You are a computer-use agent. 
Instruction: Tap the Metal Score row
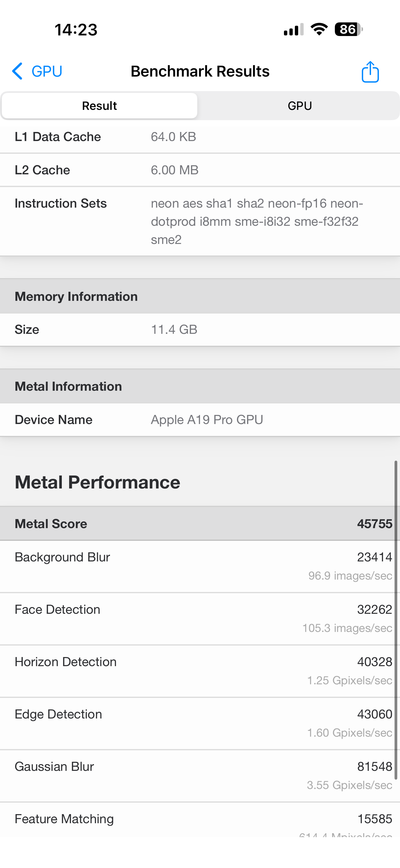point(200,524)
